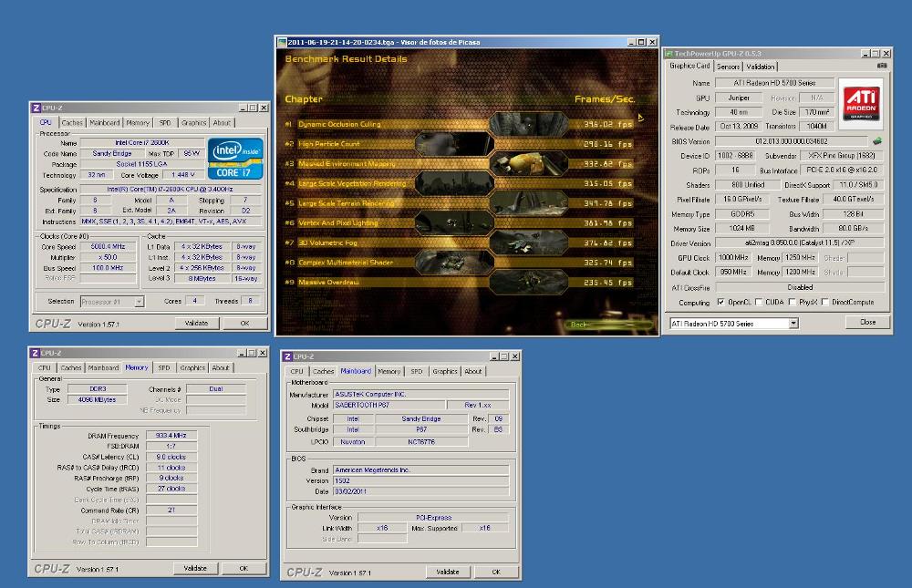This screenshot has width=912, height=588.
Task: Click the CPU-Z title icon of the Memory window
Action: click(x=35, y=353)
